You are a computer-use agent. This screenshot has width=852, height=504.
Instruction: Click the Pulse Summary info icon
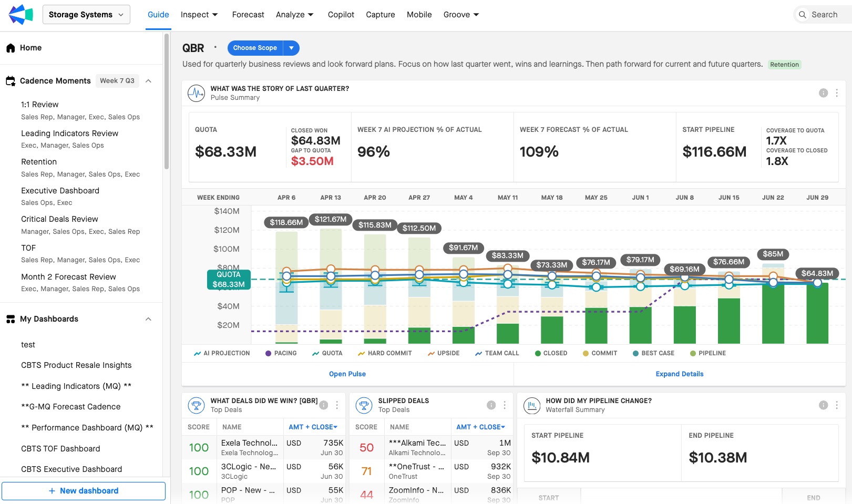(x=823, y=93)
